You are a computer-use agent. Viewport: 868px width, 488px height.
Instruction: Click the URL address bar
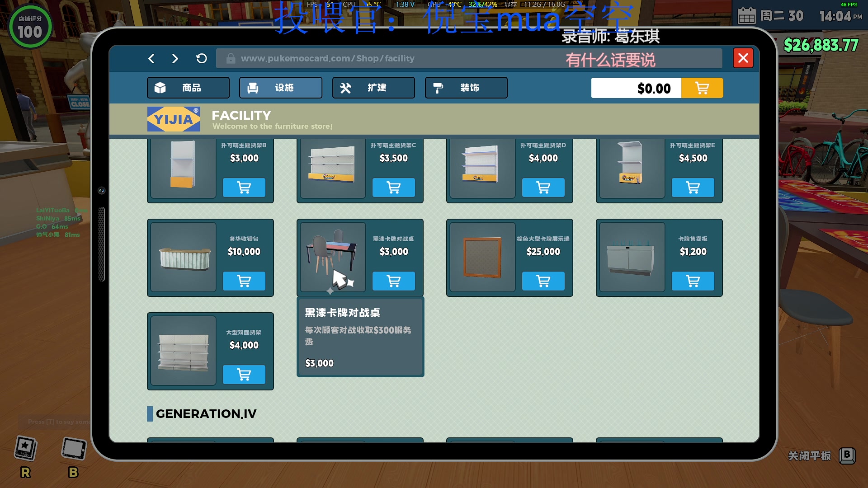point(469,58)
